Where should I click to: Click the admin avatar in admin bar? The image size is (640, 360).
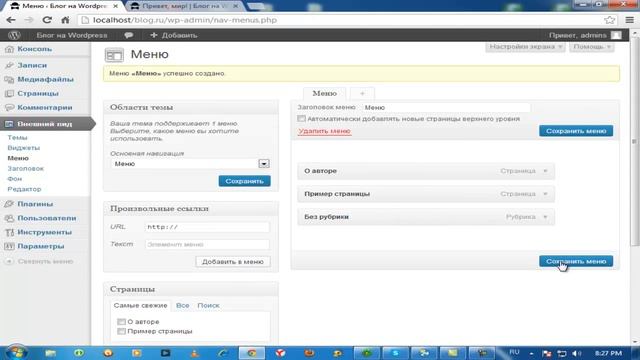616,36
